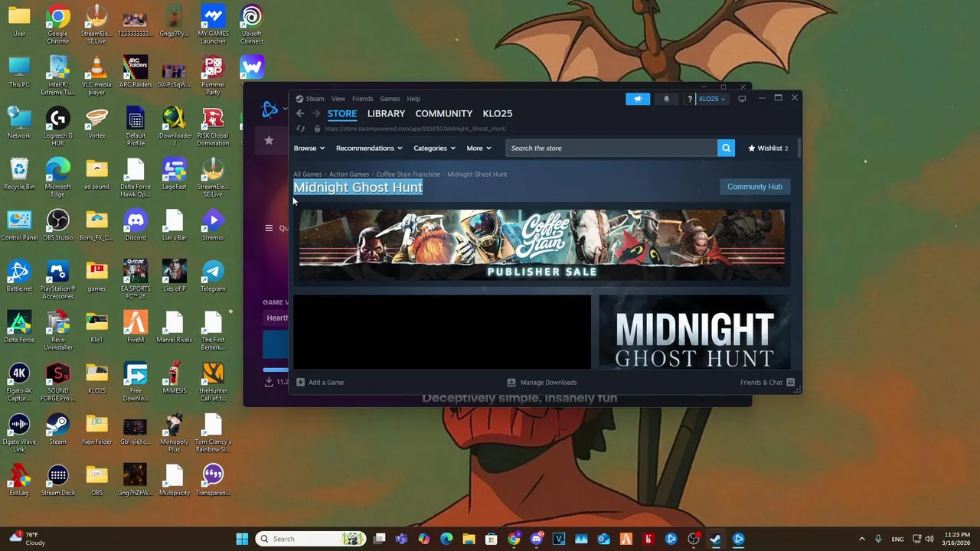Expand the Browse dropdown

pyautogui.click(x=309, y=148)
